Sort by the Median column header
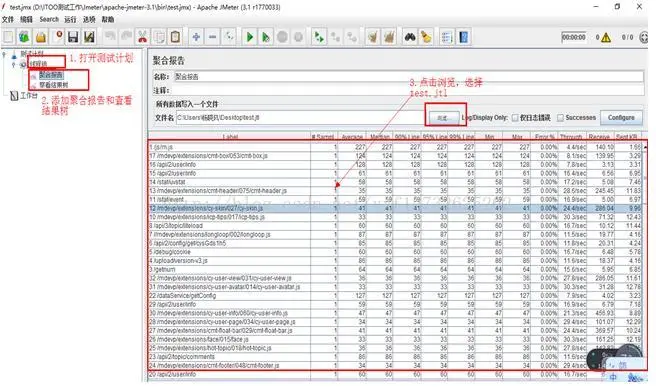This screenshot has height=387, width=656. click(380, 137)
